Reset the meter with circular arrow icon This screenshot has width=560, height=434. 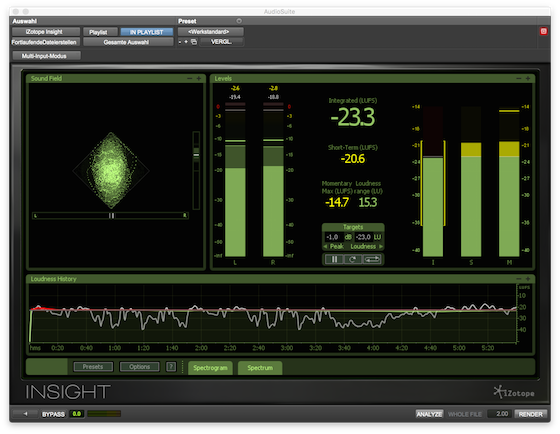coord(353,259)
